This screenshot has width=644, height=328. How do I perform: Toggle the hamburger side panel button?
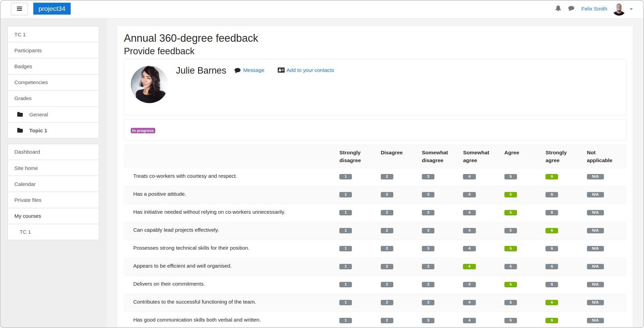click(x=19, y=9)
